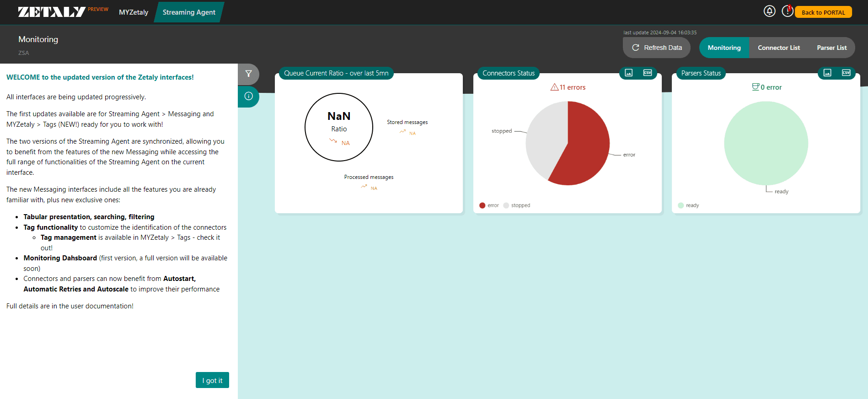Click the warning triangle beside 11 errors
Image resolution: width=868 pixels, height=399 pixels.
(554, 87)
